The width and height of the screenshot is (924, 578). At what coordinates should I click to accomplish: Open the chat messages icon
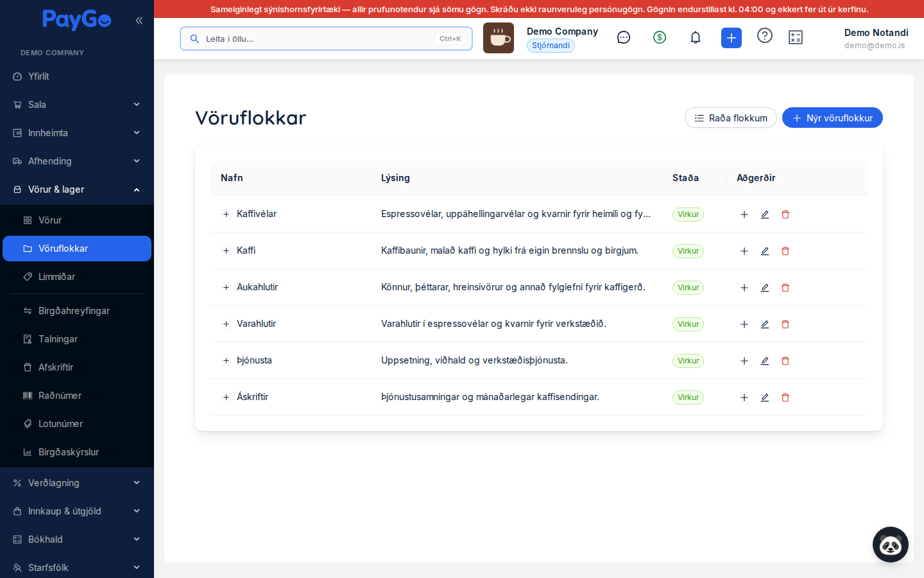624,38
